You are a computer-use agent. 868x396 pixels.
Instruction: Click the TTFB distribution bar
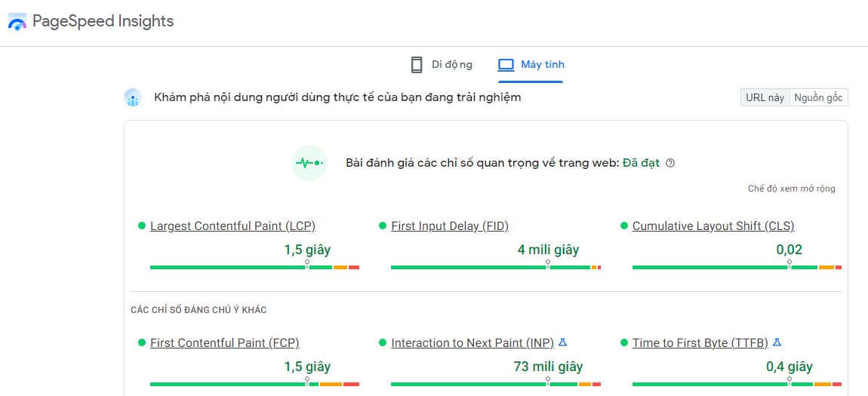click(737, 385)
